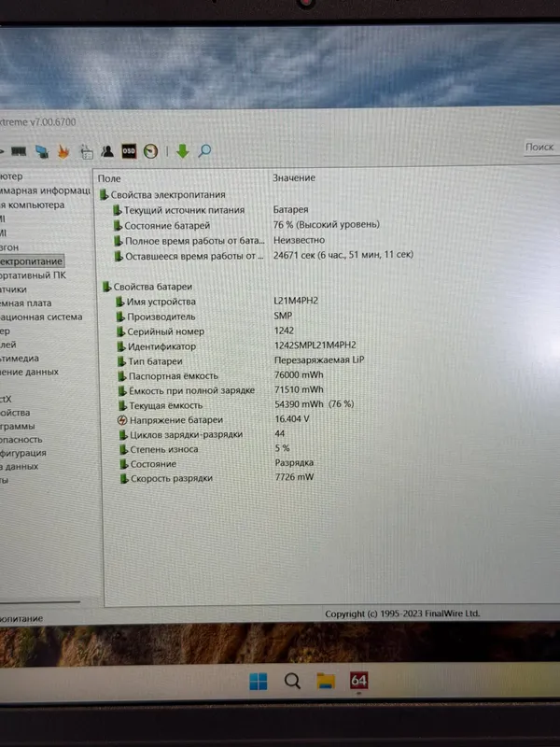Screen dimensions: 560x747
Task: Open the Конфигурация sidebar item
Action: click(22, 453)
